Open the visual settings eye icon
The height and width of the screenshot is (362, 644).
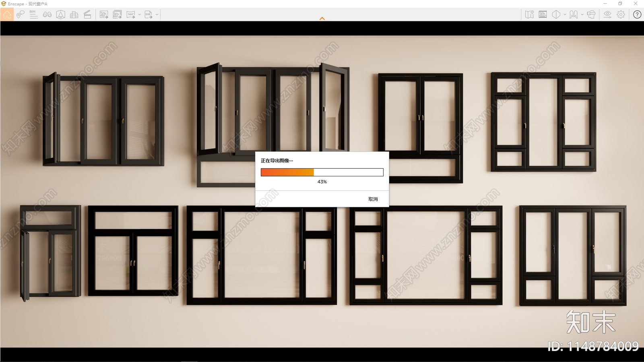click(x=607, y=14)
